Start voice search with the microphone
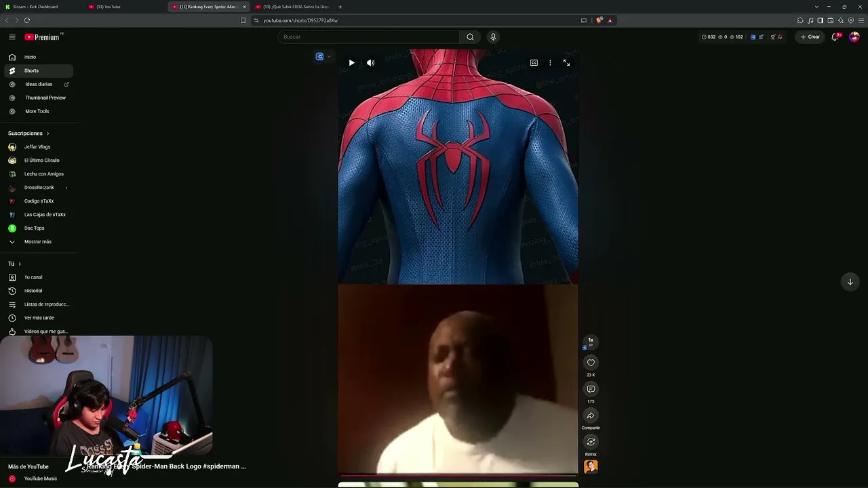The height and width of the screenshot is (488, 868). (493, 37)
